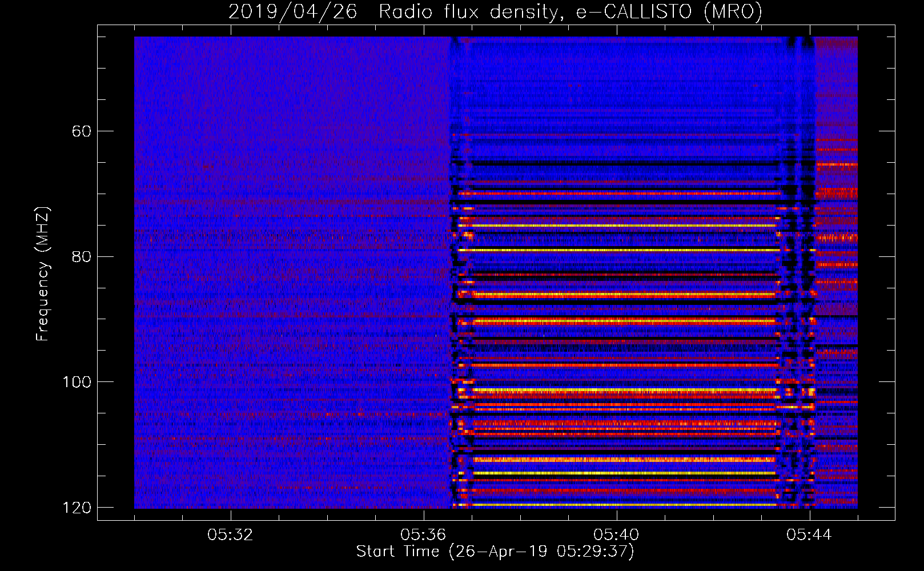Click the 80 frequency tick label
The height and width of the screenshot is (571, 924).
[x=82, y=256]
